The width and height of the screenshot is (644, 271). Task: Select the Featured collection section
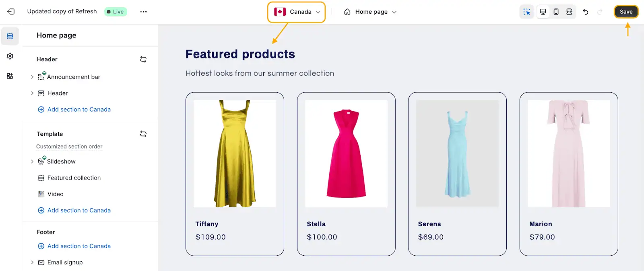click(x=74, y=178)
